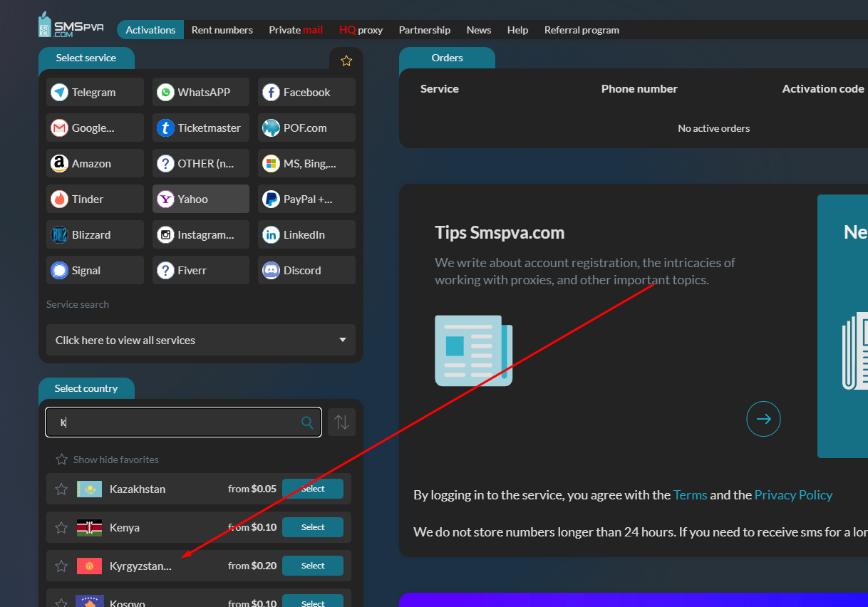Click the Select country tab header
This screenshot has height=607, width=868.
click(x=86, y=388)
